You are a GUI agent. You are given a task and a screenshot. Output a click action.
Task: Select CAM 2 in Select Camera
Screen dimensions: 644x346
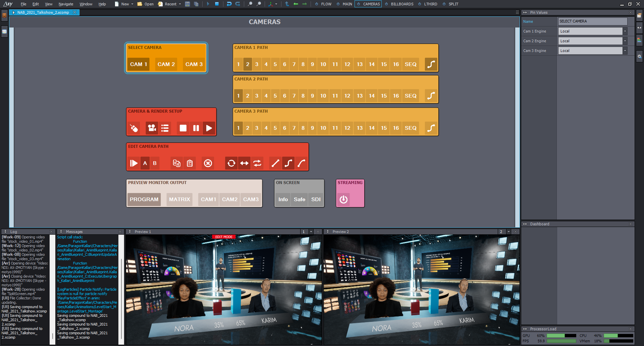coord(166,64)
